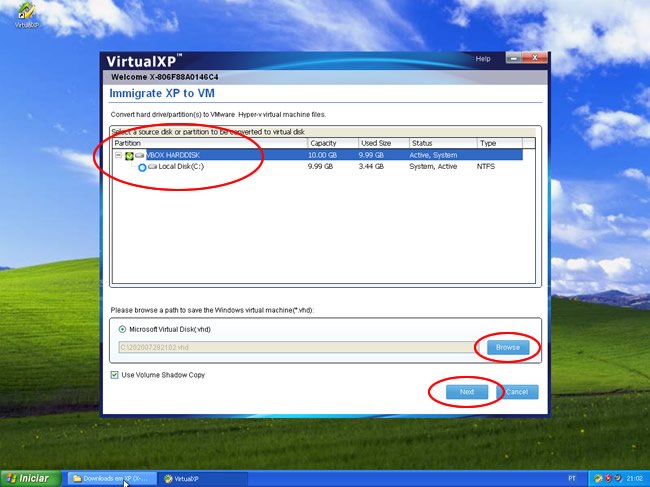
Task: Toggle the Use Volume Shadow Copy checkbox
Action: (x=115, y=375)
